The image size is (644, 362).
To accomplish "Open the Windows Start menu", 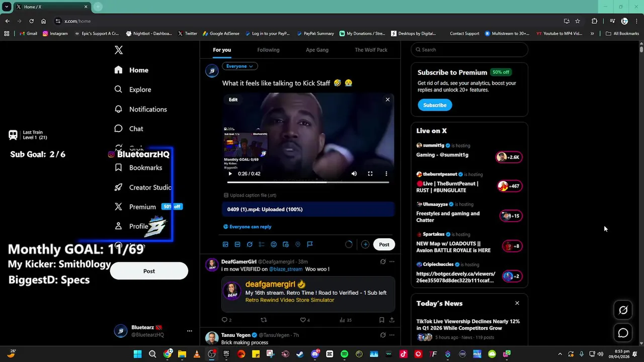I will (137, 354).
